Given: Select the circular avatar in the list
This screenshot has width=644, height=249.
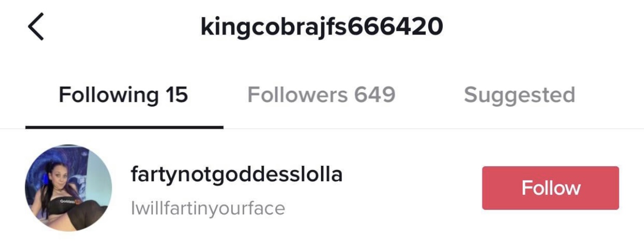Looking at the screenshot, I should (68, 188).
